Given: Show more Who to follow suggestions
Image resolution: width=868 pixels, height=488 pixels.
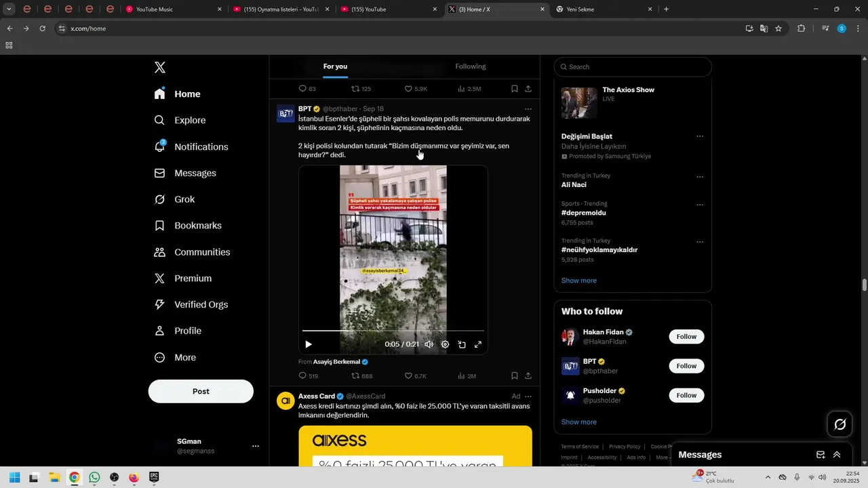Looking at the screenshot, I should pos(579,422).
